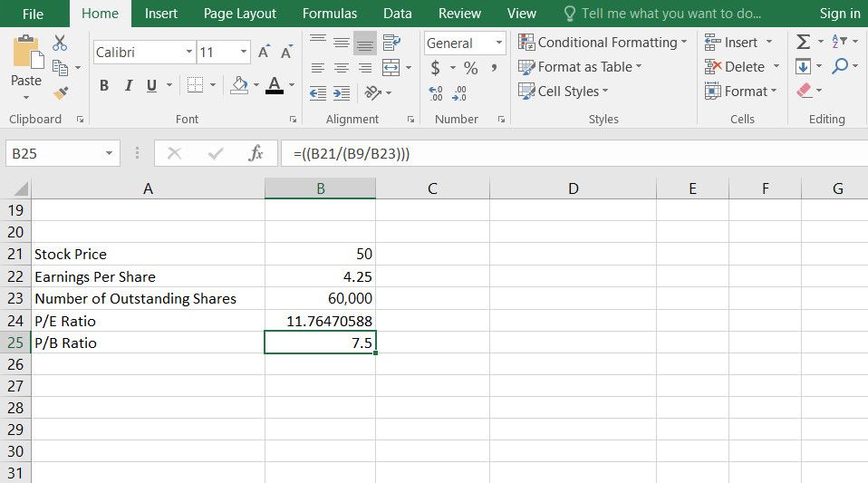Screen dimensions: 868x483
Task: Open the Conditional Formatting dropdown
Action: point(603,43)
